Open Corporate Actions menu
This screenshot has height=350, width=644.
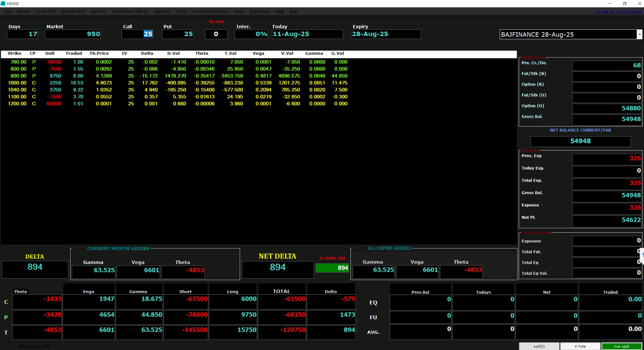coord(210,11)
